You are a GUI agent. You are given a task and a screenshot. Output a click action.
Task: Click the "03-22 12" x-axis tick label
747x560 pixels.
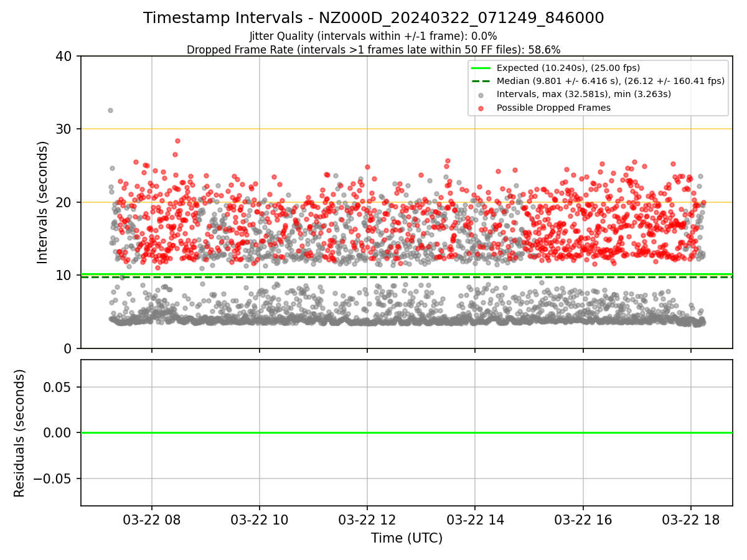point(367,520)
